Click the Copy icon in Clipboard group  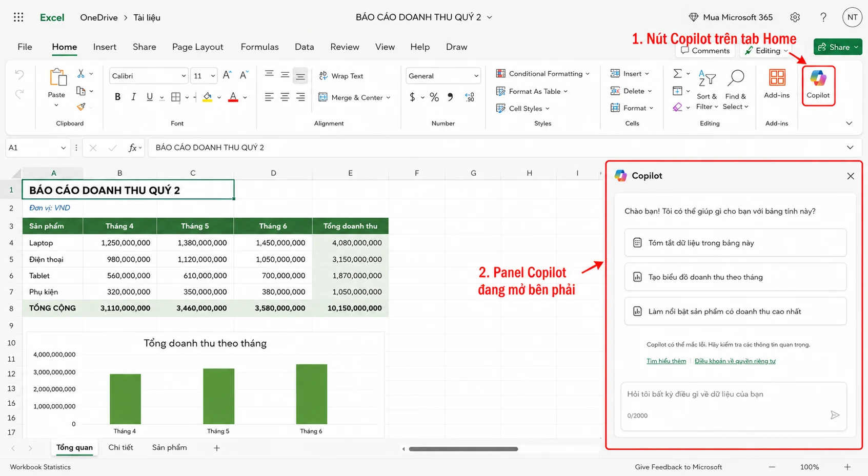80,91
